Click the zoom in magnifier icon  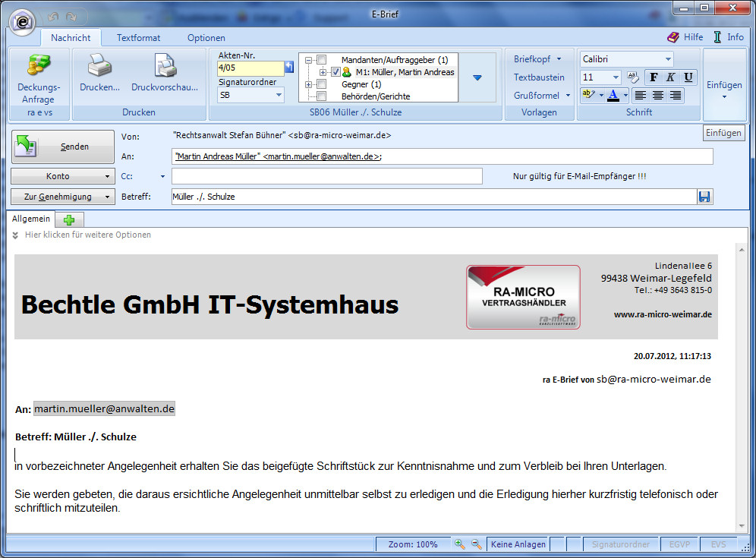[459, 544]
